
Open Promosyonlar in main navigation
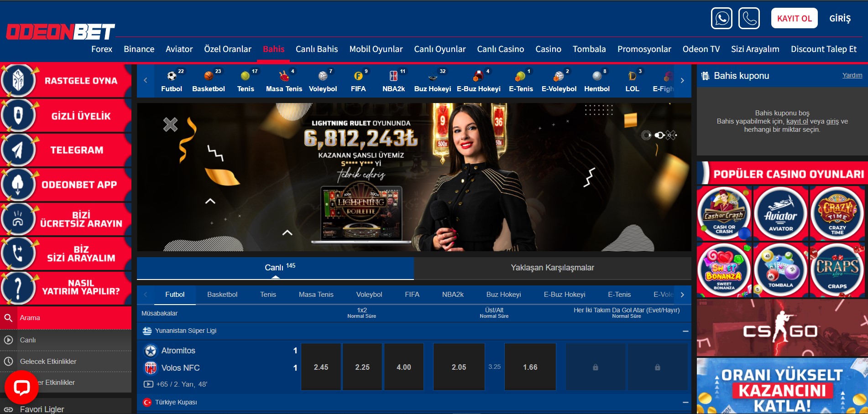point(644,49)
